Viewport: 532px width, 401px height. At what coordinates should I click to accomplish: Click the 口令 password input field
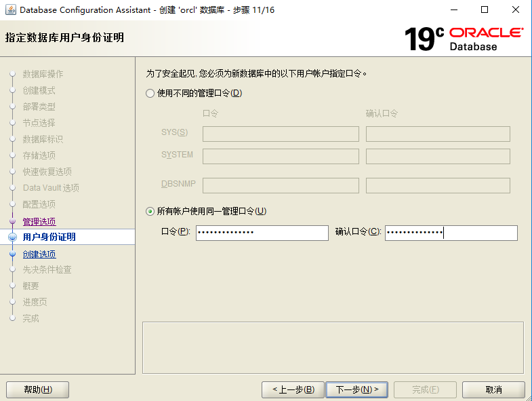tap(262, 233)
